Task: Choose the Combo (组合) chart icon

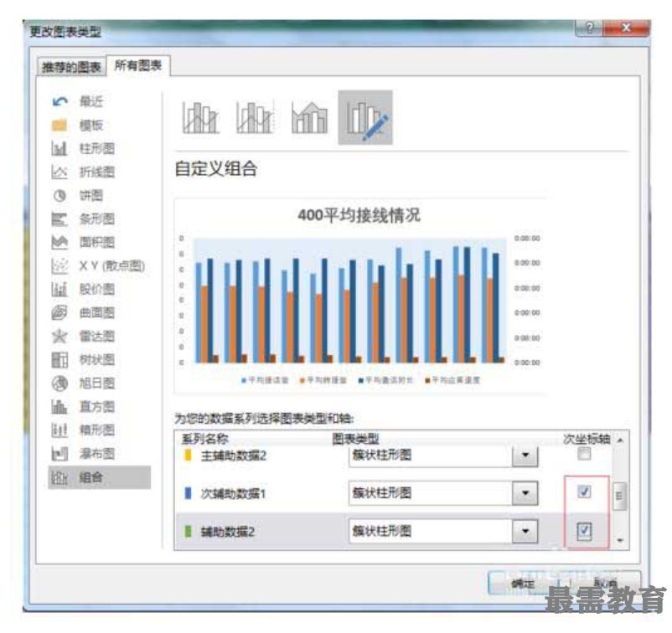Action: pyautogui.click(x=59, y=477)
